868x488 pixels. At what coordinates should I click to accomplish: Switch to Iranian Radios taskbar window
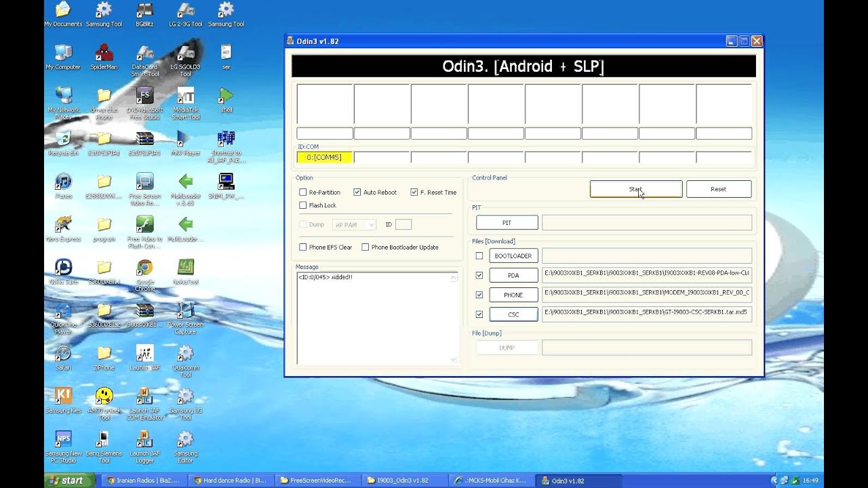click(x=143, y=481)
